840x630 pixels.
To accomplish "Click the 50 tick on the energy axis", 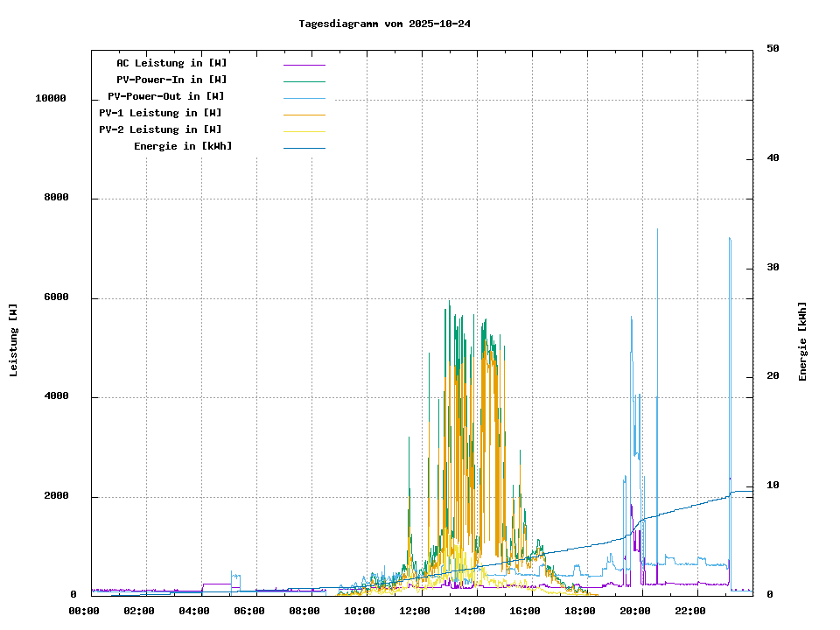I will click(x=773, y=49).
